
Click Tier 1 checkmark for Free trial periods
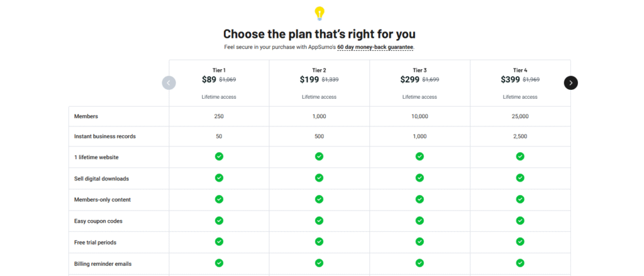[219, 241]
